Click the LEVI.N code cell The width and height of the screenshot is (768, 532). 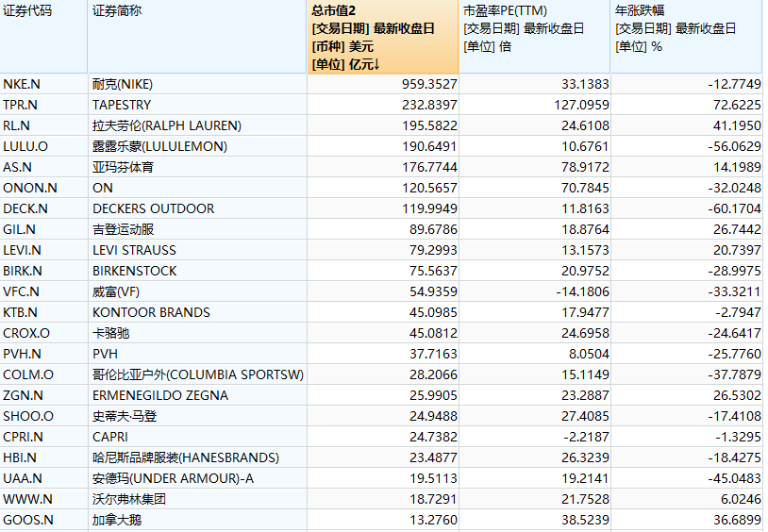coord(43,250)
